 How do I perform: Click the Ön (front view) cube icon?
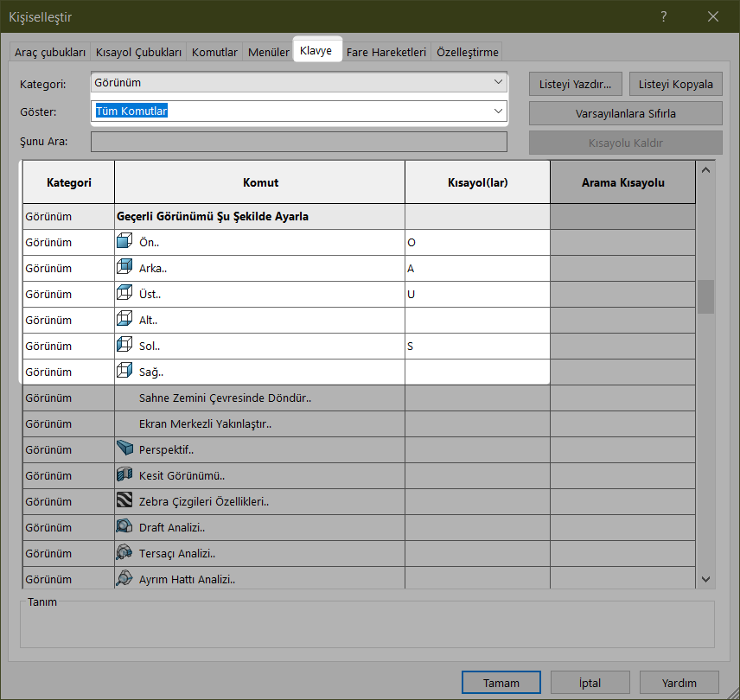pos(124,241)
